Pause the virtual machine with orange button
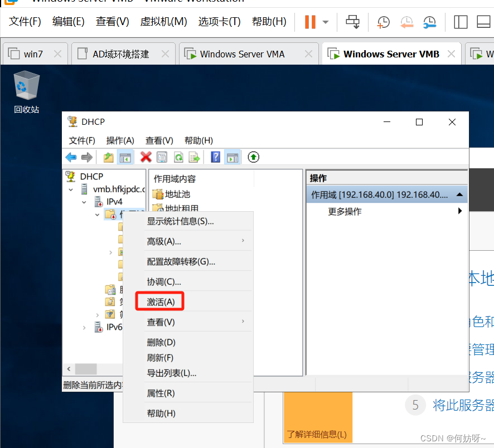 (310, 22)
